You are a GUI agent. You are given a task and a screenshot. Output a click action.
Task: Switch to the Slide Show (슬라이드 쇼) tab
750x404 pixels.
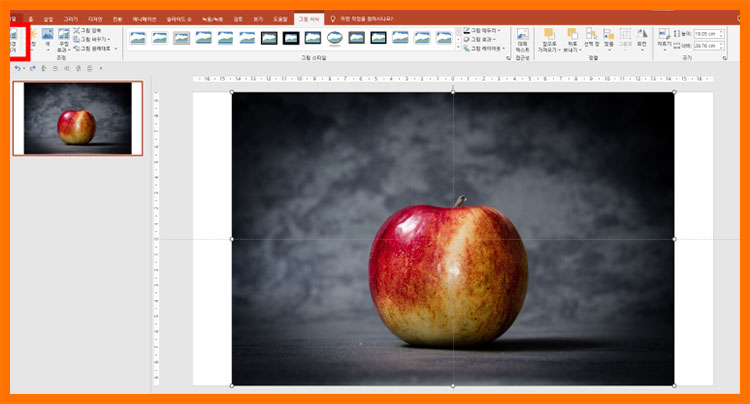[x=179, y=19]
